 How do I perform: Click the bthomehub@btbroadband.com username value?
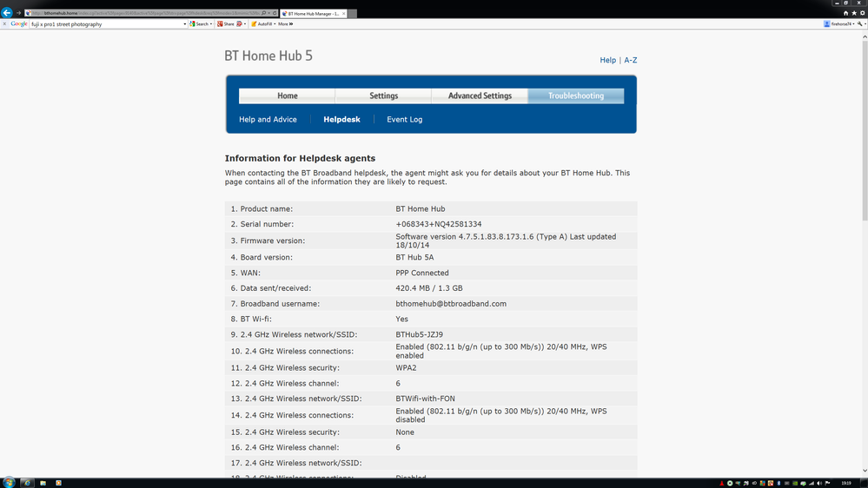click(x=451, y=304)
